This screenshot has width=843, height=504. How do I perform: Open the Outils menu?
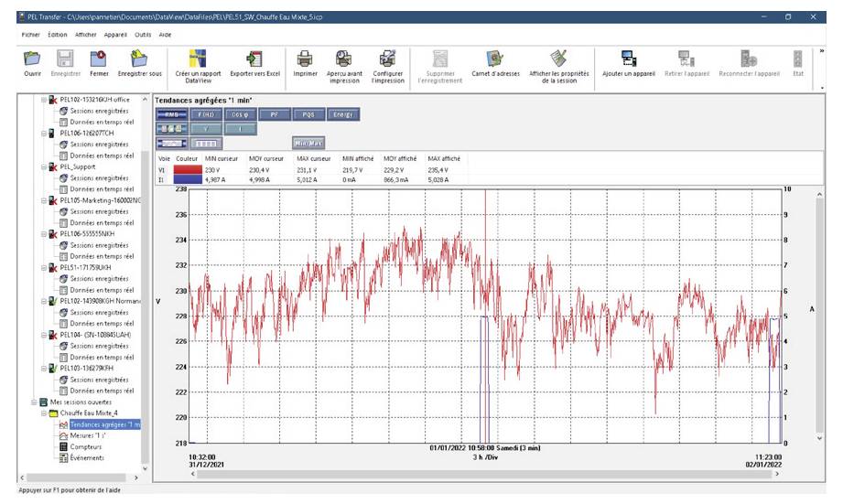(x=142, y=34)
